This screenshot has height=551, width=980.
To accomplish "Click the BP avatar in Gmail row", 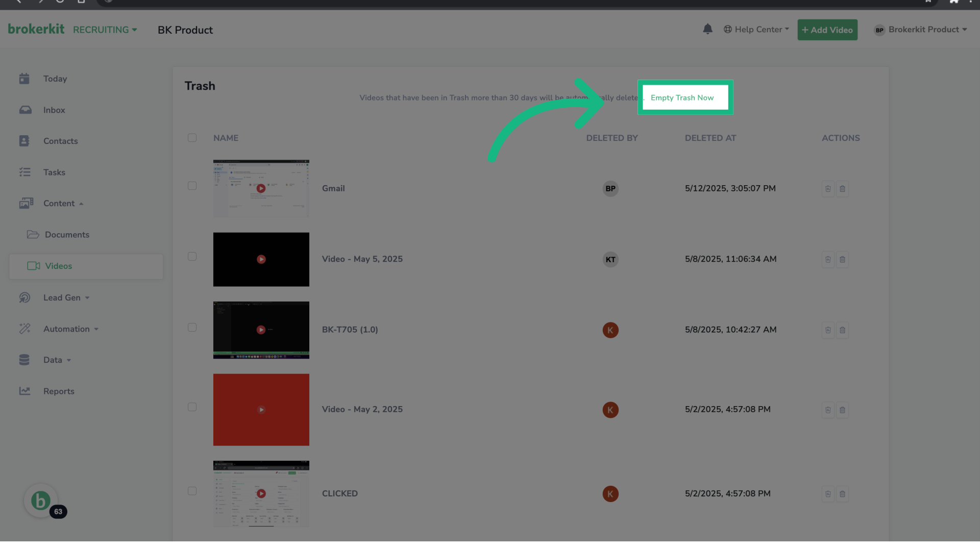I will (610, 189).
